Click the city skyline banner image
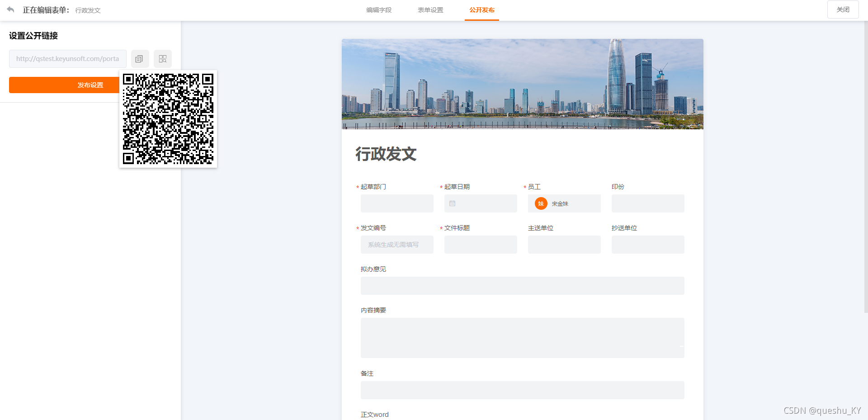Viewport: 868px width, 420px height. (x=522, y=84)
